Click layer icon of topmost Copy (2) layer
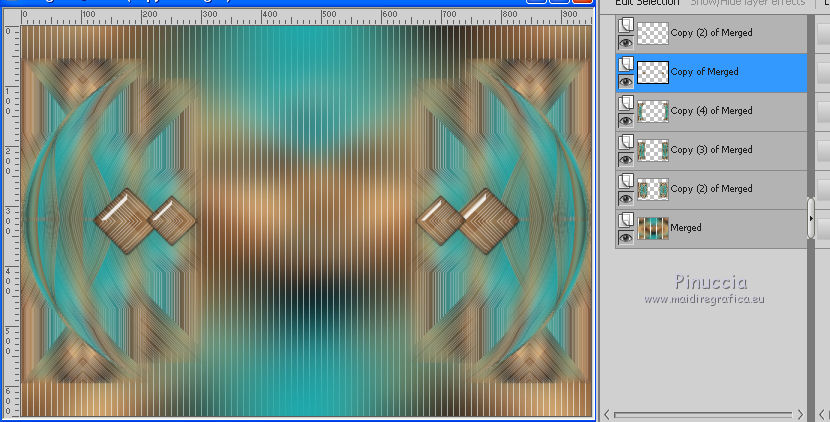830x422 pixels. point(626,25)
